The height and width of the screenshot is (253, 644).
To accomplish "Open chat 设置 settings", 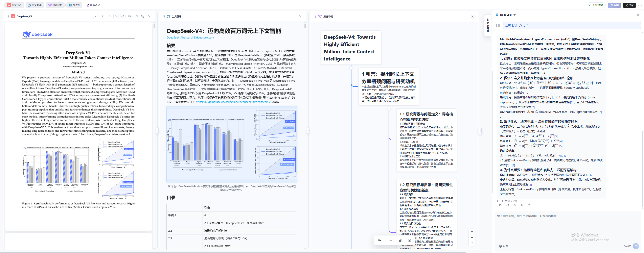I will point(503,246).
